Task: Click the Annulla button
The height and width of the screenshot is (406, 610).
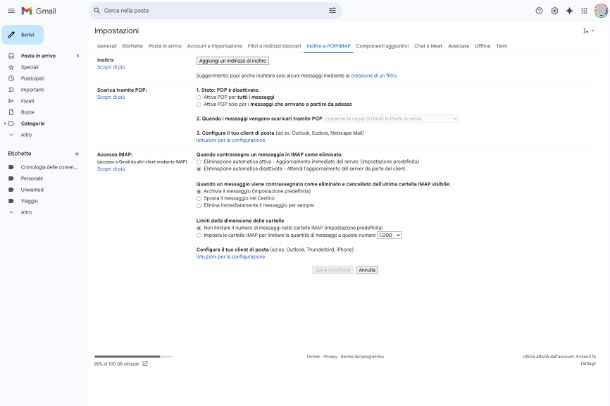Action: coord(367,270)
